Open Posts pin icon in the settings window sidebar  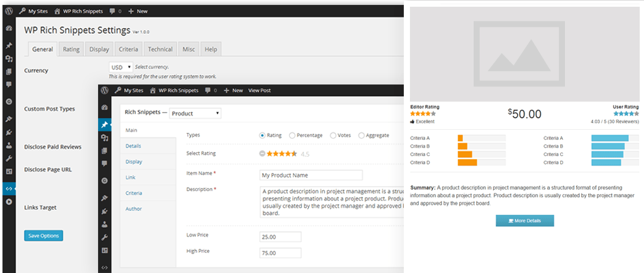pos(9,45)
